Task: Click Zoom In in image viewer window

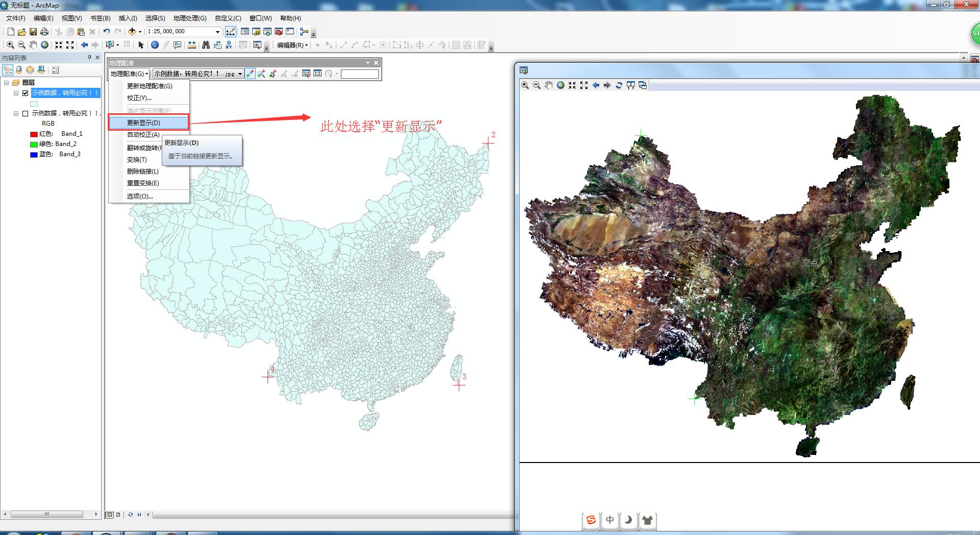Action: [525, 85]
